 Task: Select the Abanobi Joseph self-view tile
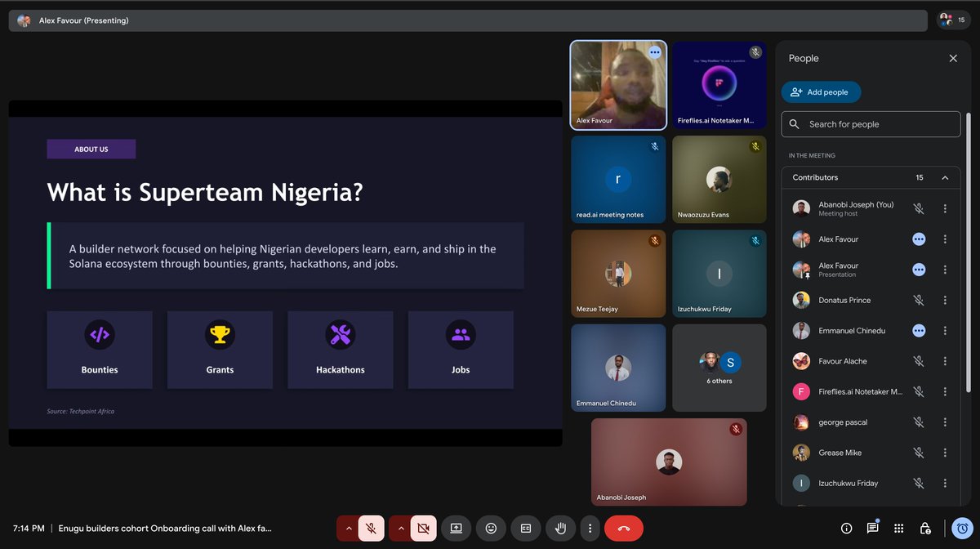[x=669, y=462]
